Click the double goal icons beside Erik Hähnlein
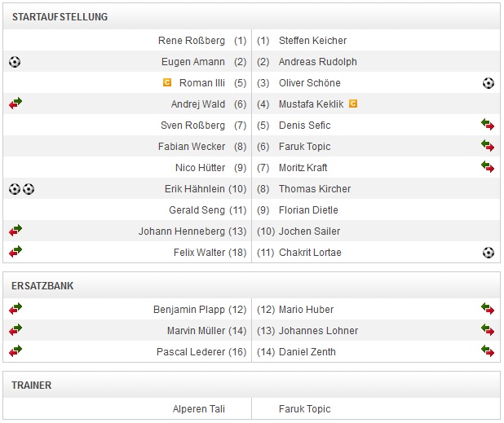 click(x=21, y=189)
